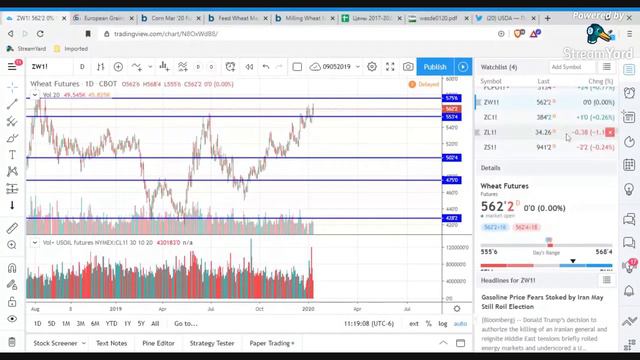The height and width of the screenshot is (360, 640).
Task: Select the chart layout square icon
Action: (x=297, y=67)
